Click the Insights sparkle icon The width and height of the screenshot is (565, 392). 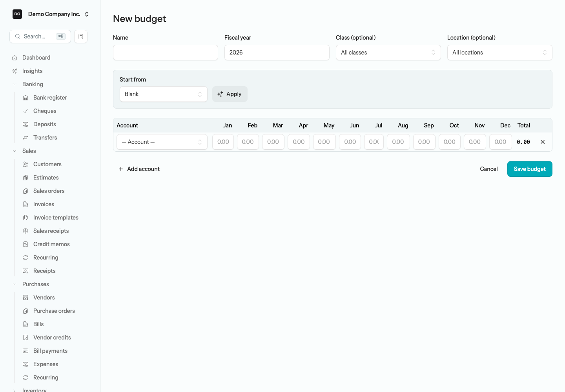tap(15, 71)
